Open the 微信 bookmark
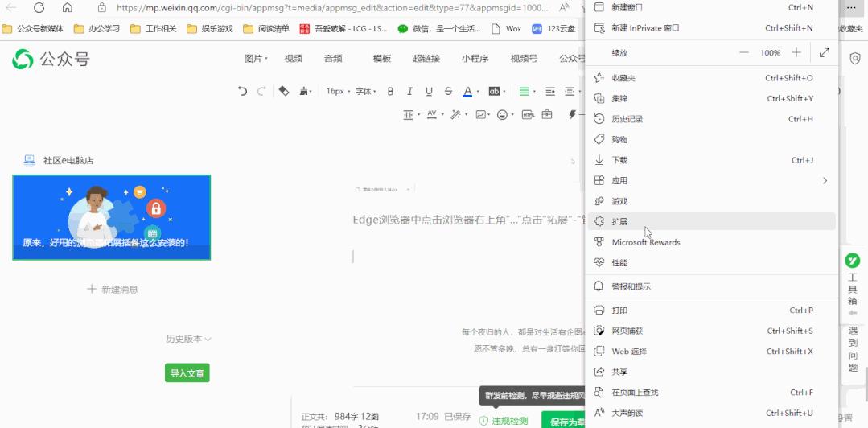Screen dimensions: 868x428 [x=439, y=29]
